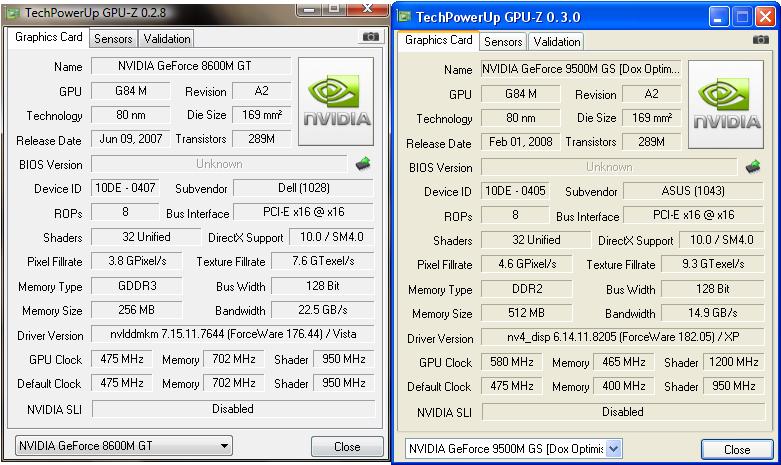This screenshot has width=781, height=465.
Task: Select Graphics Card tab in GPU-Z 0.2.8
Action: 48,37
